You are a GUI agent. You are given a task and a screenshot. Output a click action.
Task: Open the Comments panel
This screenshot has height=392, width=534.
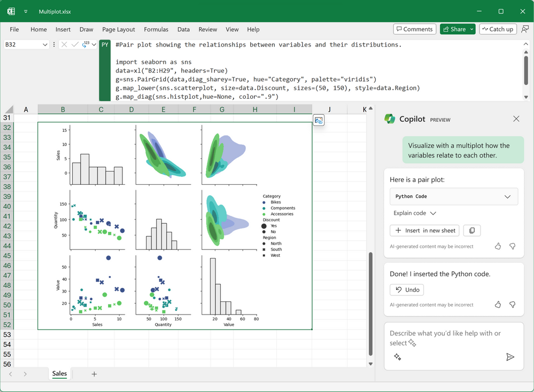414,29
